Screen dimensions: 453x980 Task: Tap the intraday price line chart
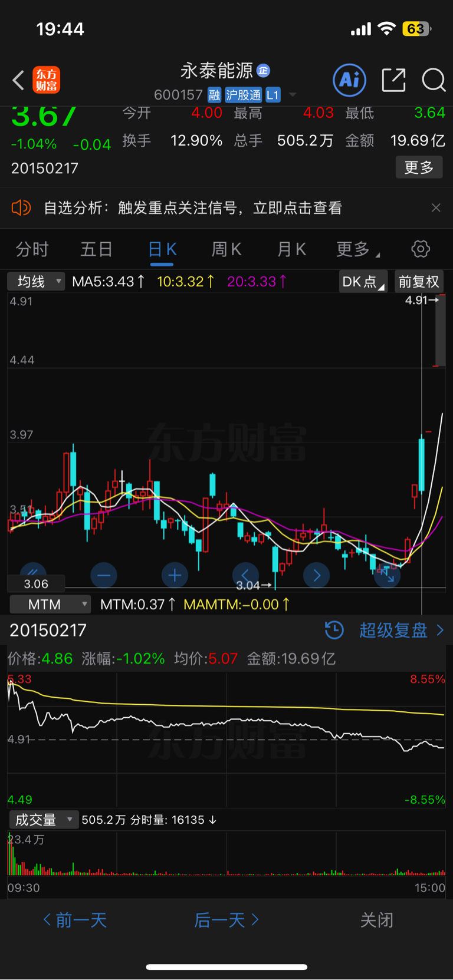(226, 740)
